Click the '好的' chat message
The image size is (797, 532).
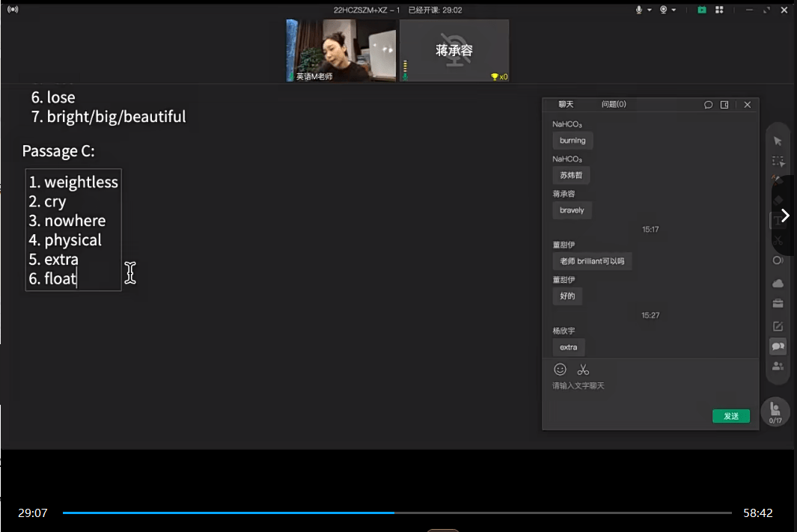click(567, 296)
